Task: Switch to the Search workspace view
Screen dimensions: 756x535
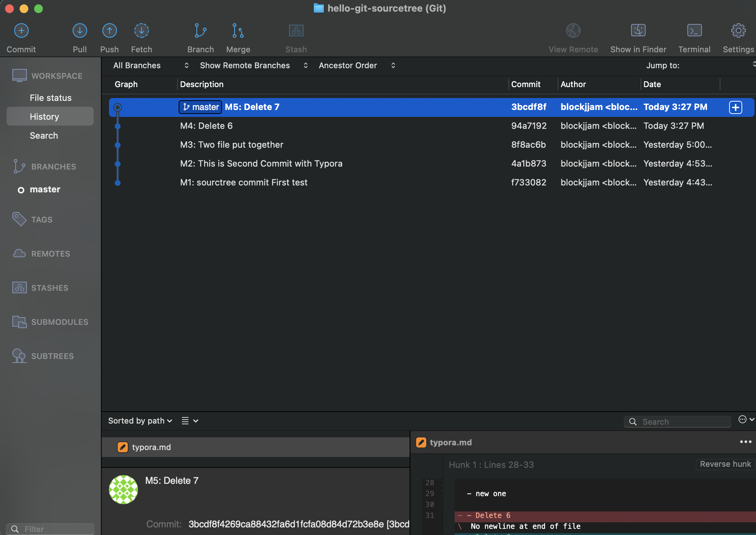Action: [x=44, y=135]
